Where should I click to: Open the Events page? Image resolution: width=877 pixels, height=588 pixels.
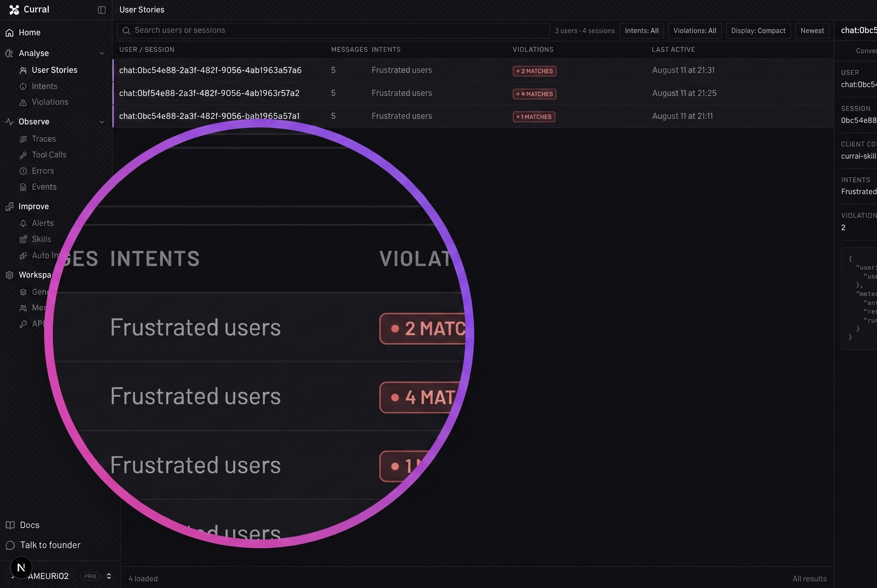point(44,187)
